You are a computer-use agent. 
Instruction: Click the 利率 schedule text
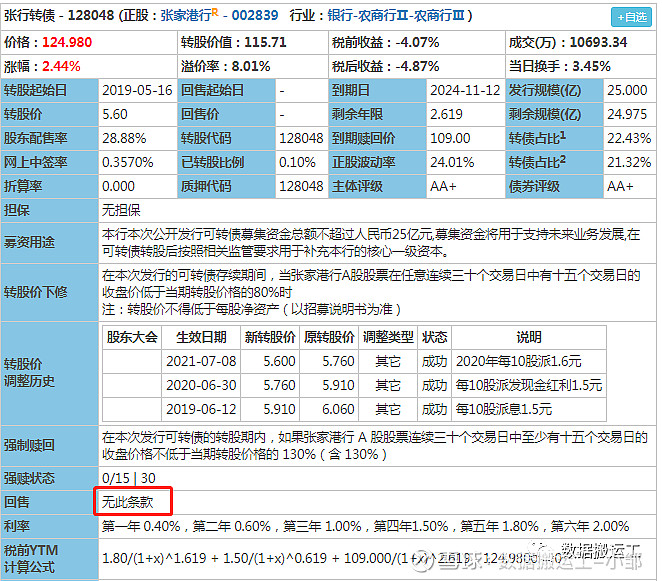(365, 527)
